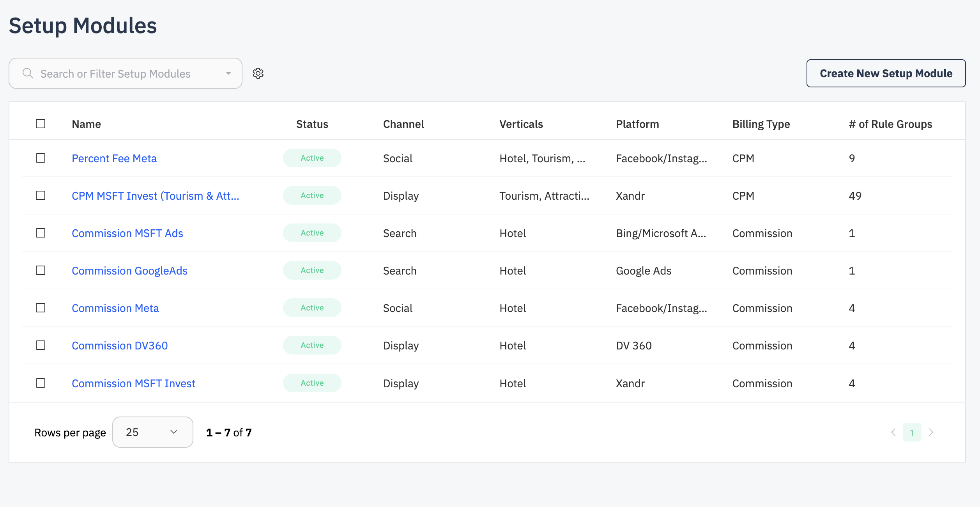Open the Commission Meta module link

click(115, 308)
